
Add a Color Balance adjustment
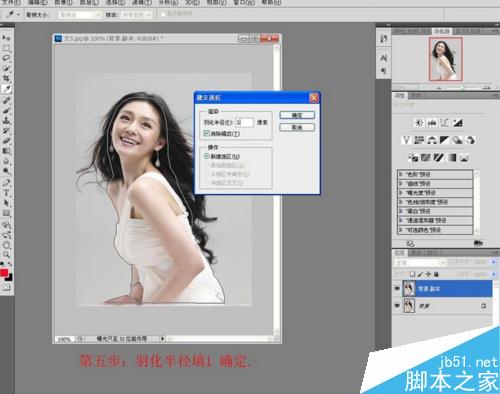432,140
